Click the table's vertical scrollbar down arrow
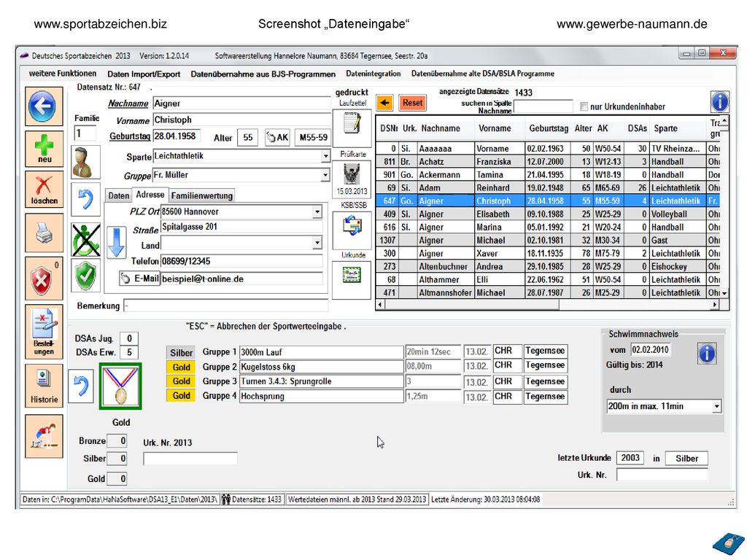Image resolution: width=747 pixels, height=560 pixels. [x=724, y=293]
